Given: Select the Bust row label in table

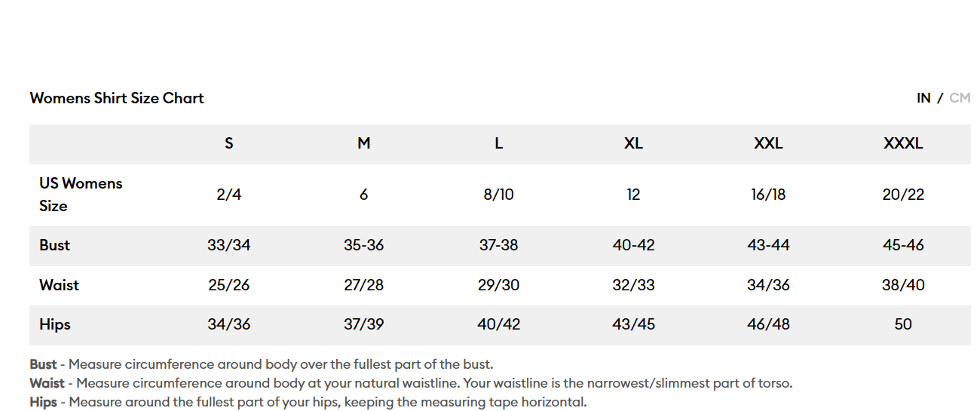Looking at the screenshot, I should tap(55, 245).
